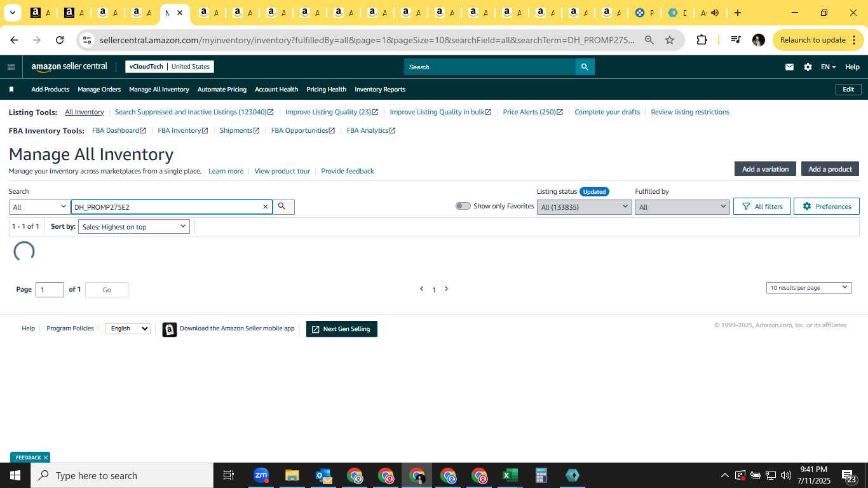Open the Listing status dropdown
868x488 pixels.
584,207
